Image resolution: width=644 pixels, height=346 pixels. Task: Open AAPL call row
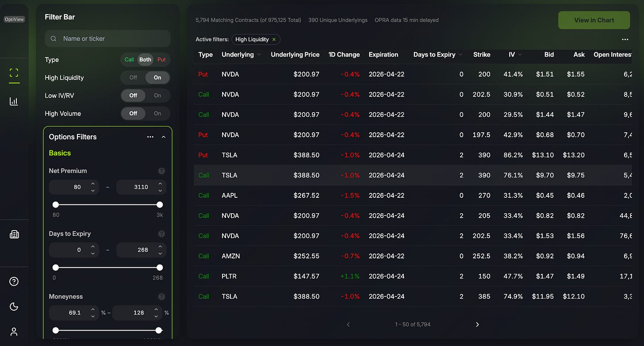pos(413,196)
